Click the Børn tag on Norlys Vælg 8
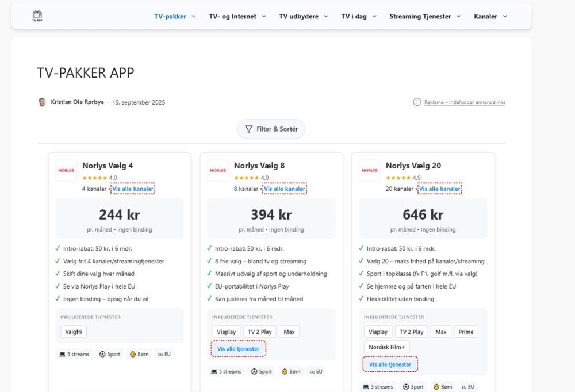This screenshot has height=392, width=575. [292, 371]
